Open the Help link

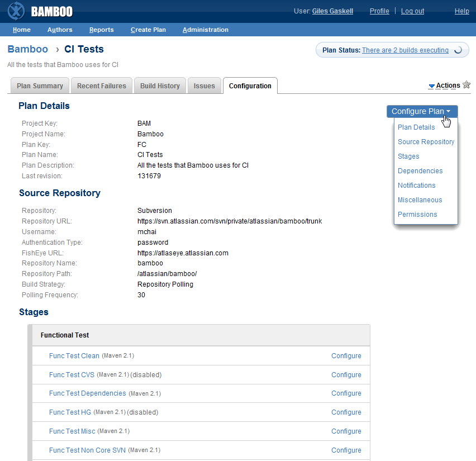click(461, 11)
